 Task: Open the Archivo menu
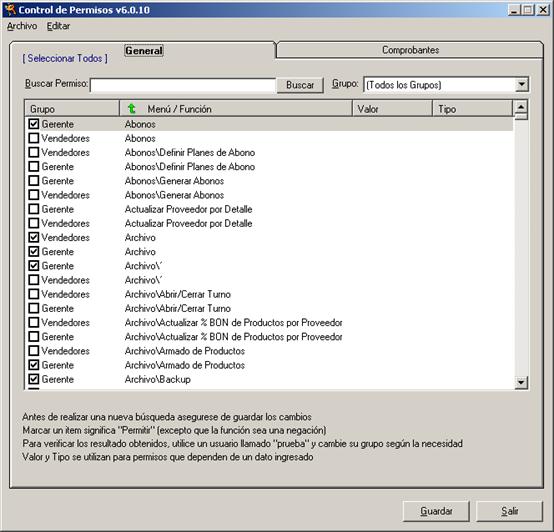pos(22,26)
